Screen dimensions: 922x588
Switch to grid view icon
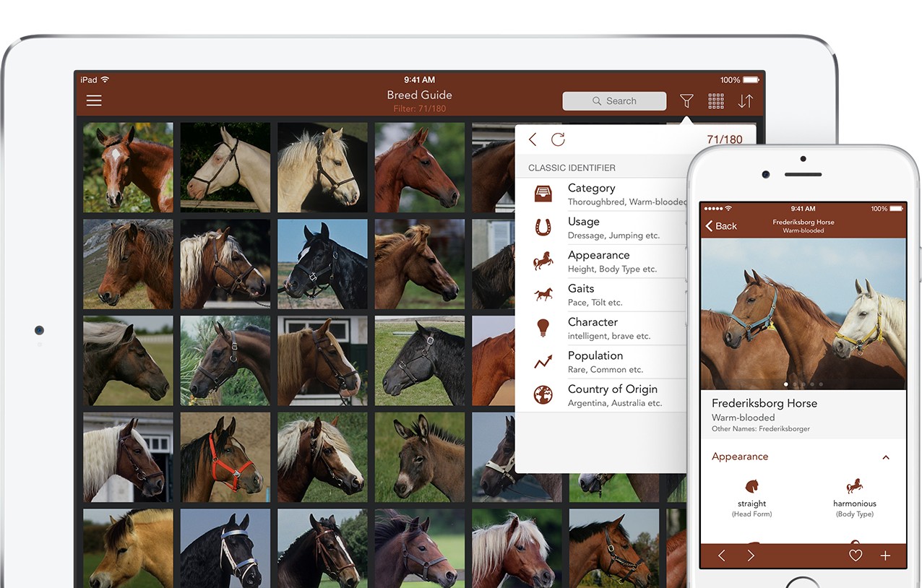[x=716, y=101]
